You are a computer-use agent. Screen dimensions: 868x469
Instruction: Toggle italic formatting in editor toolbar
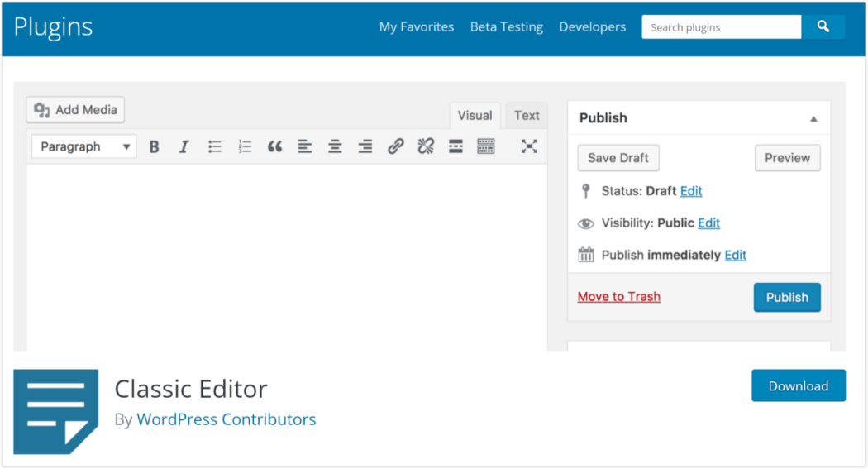[184, 146]
